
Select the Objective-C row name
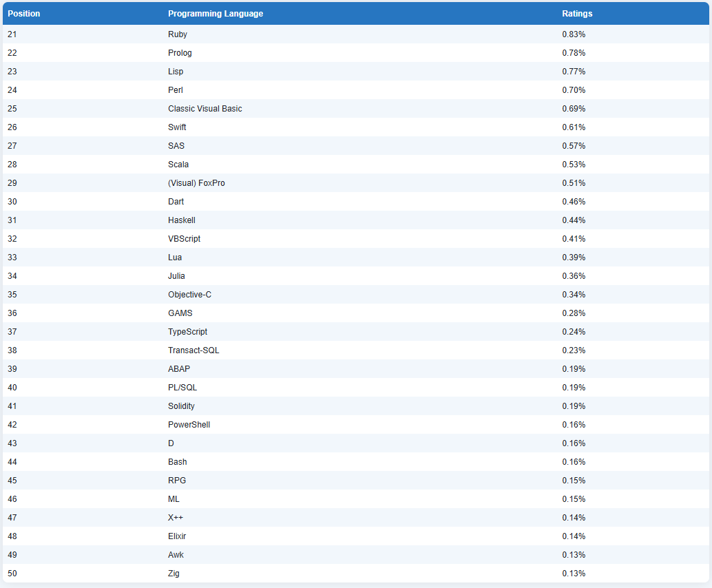[x=189, y=295]
